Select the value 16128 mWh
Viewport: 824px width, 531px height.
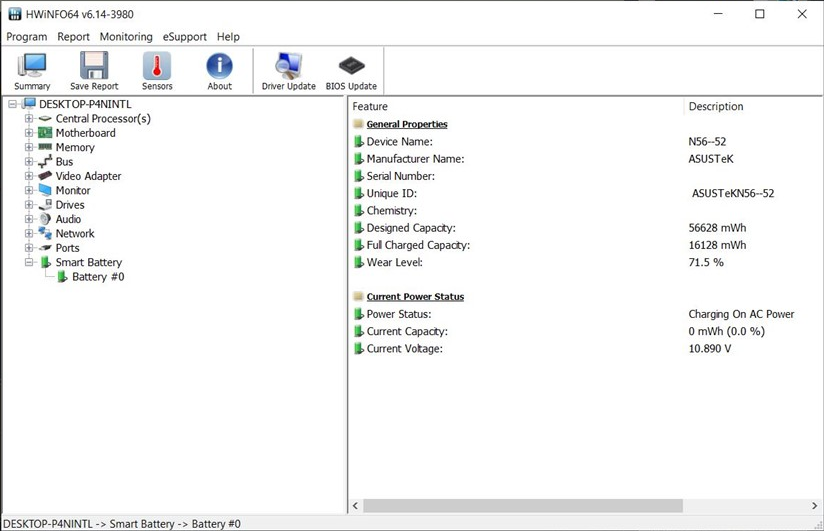717,245
